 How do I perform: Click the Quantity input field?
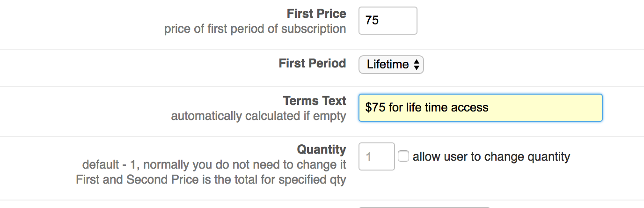pyautogui.click(x=377, y=156)
